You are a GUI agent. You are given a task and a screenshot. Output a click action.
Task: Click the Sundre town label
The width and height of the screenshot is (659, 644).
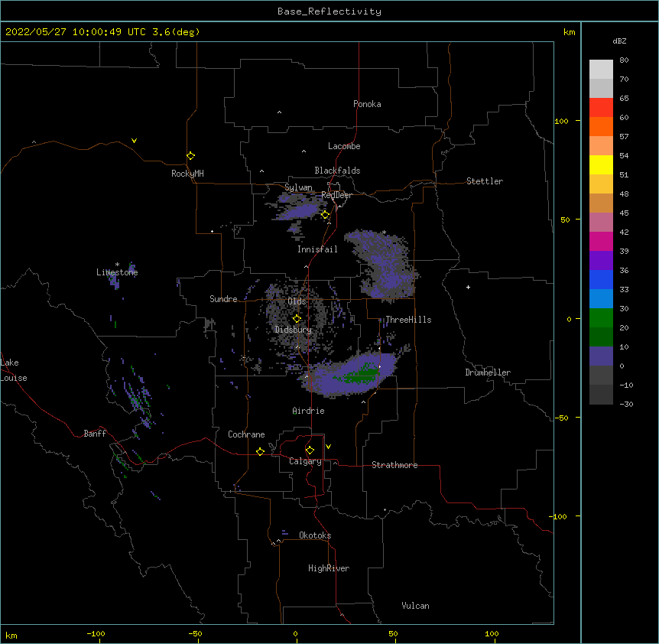pos(223,299)
